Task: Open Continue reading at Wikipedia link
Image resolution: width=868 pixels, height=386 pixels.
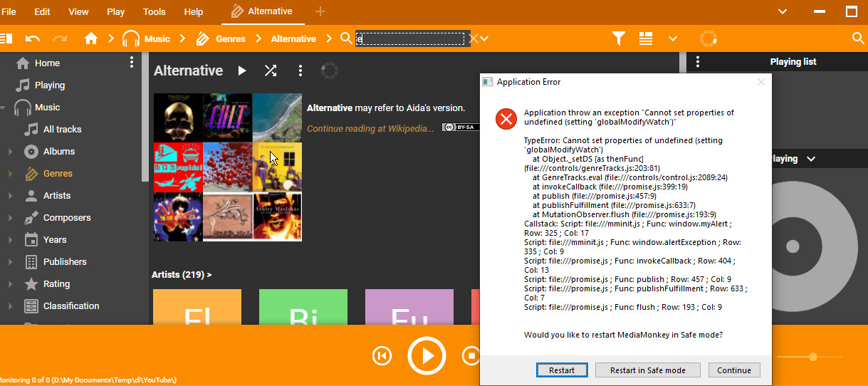Action: pyautogui.click(x=370, y=128)
